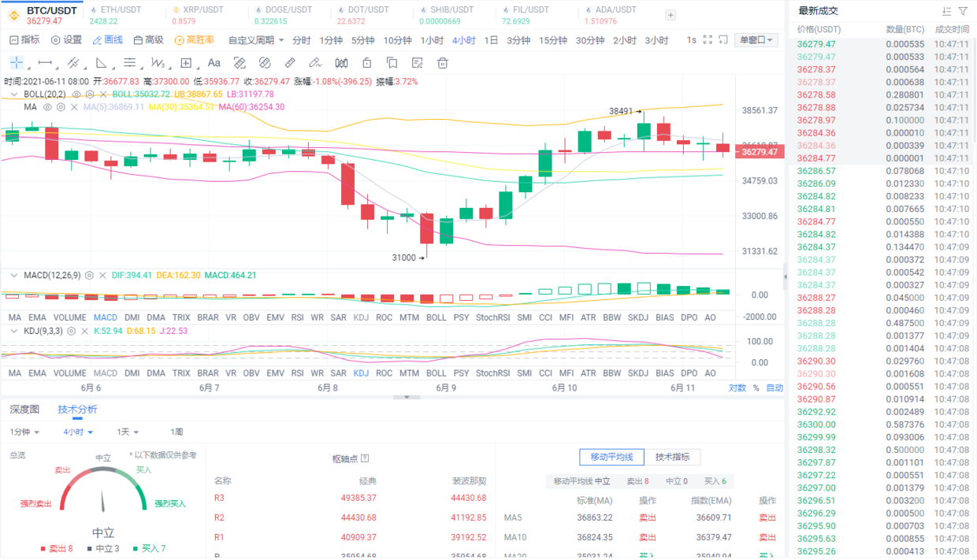Open the 自定义周期 custom period dropdown
The image size is (977, 560).
(256, 40)
